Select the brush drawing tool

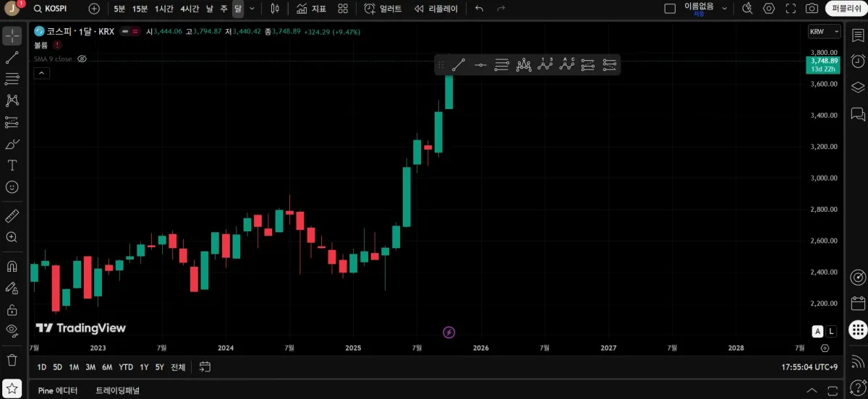click(12, 144)
